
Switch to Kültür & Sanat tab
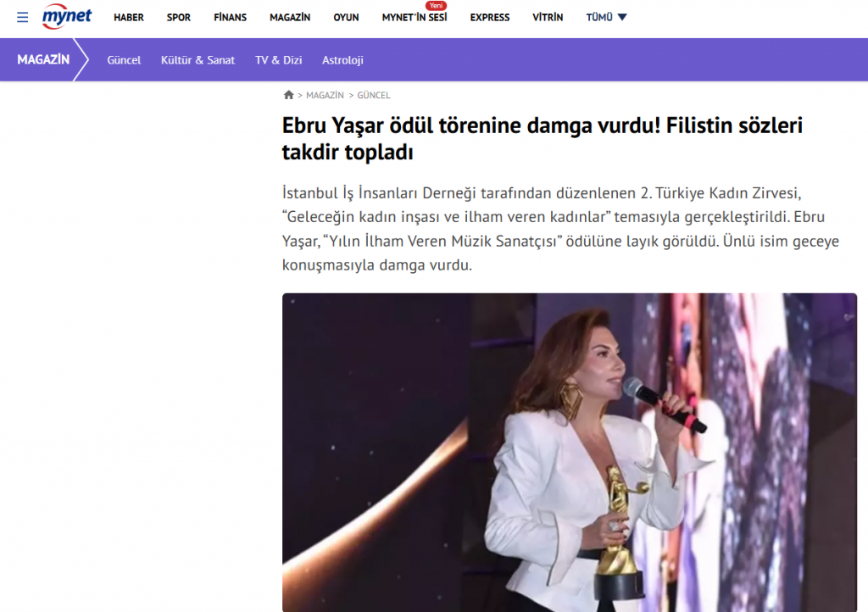(198, 60)
